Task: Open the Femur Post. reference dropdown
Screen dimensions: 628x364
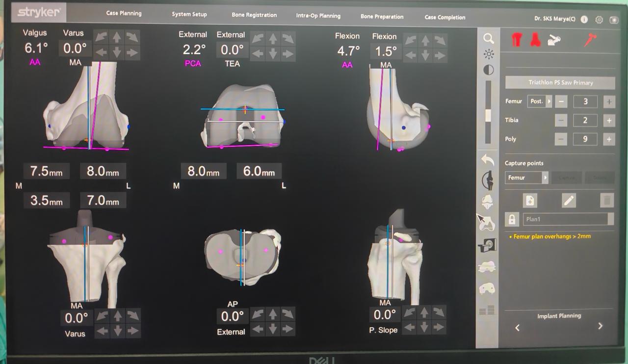Action: [540, 102]
